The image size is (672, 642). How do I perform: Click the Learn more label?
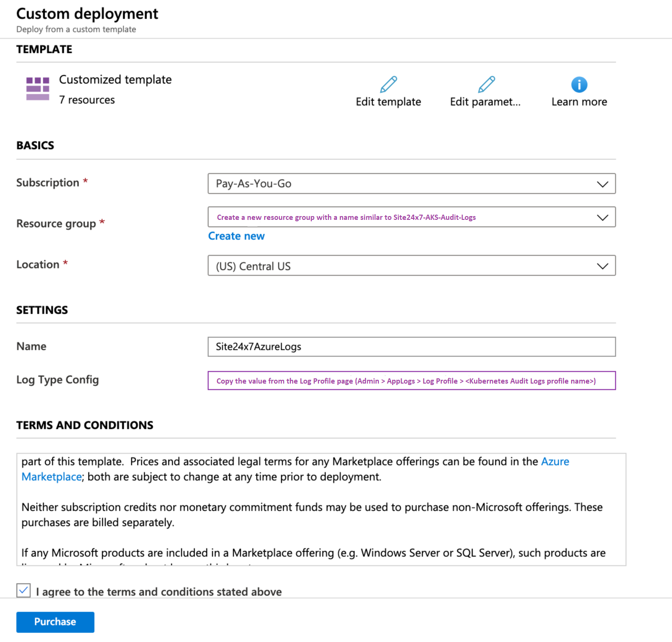579,102
